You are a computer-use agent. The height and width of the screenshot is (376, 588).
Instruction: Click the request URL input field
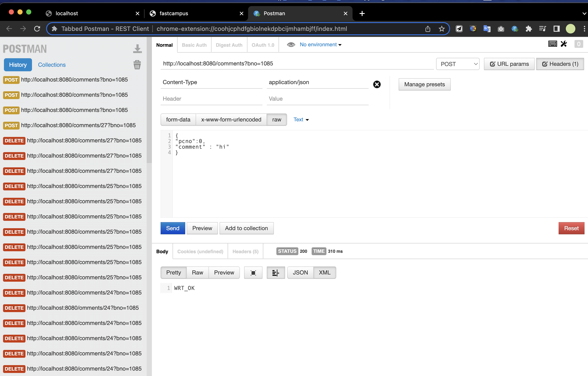pyautogui.click(x=297, y=64)
